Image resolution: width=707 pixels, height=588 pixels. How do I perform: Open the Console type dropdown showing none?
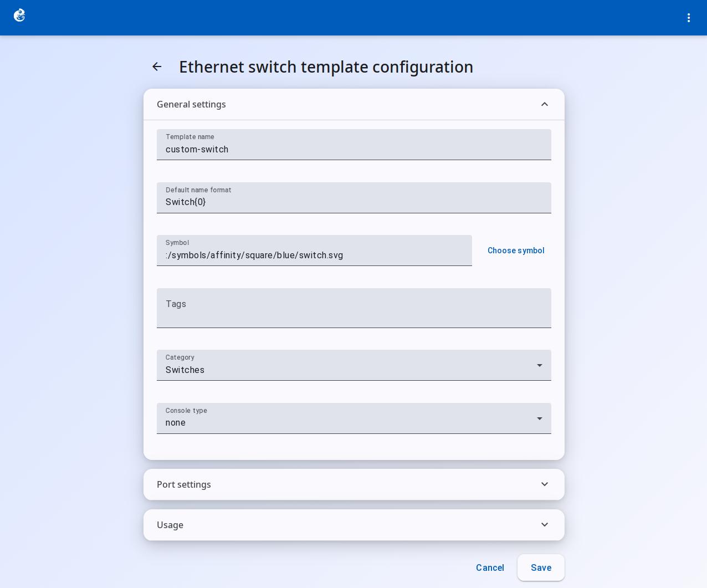coord(354,418)
